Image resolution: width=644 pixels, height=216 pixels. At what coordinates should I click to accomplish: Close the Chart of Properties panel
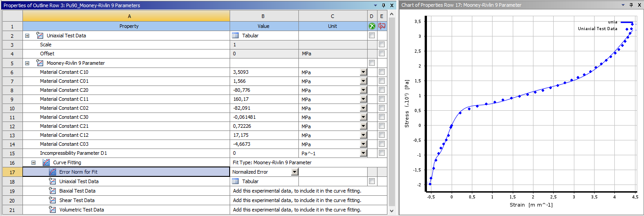(639, 5)
